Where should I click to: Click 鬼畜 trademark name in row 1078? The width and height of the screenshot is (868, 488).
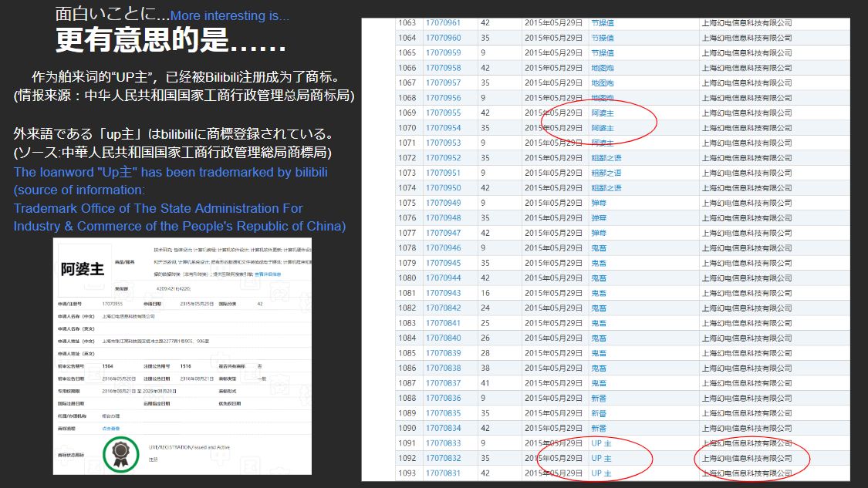click(599, 248)
